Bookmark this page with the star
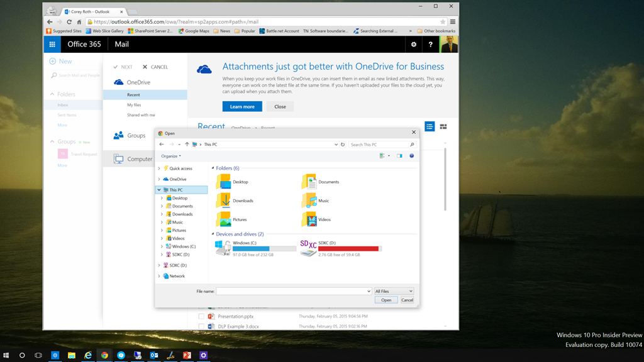 [442, 22]
